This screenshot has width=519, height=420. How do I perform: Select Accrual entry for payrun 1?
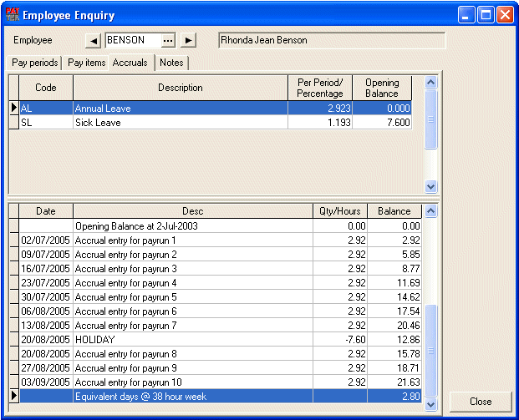click(216, 240)
